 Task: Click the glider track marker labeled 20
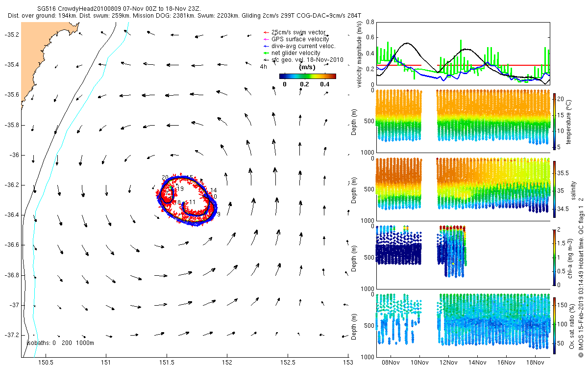pyautogui.click(x=165, y=178)
